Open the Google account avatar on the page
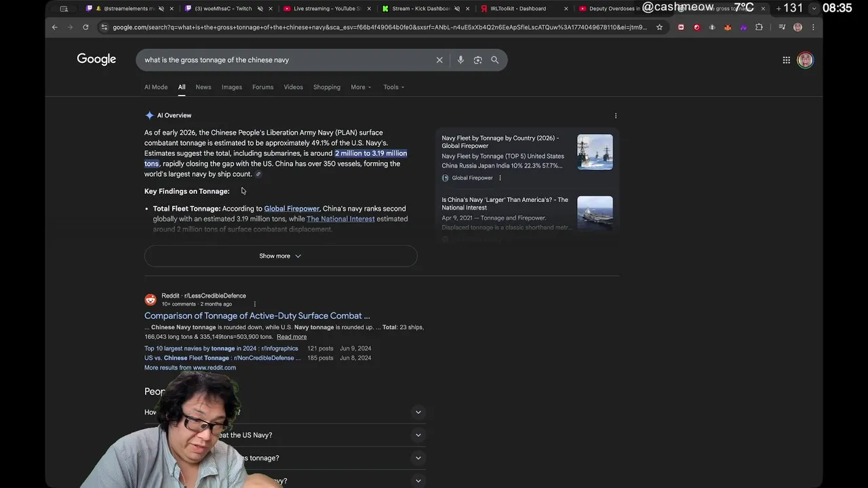The height and width of the screenshot is (488, 868). 805,60
